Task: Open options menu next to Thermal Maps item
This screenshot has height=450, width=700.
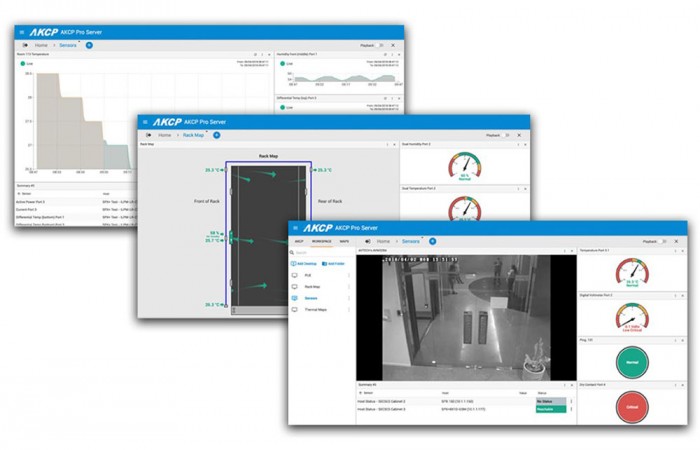Action: click(x=348, y=310)
